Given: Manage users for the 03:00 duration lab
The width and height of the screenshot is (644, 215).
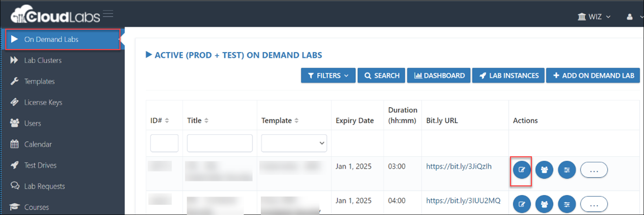Looking at the screenshot, I should [x=545, y=170].
